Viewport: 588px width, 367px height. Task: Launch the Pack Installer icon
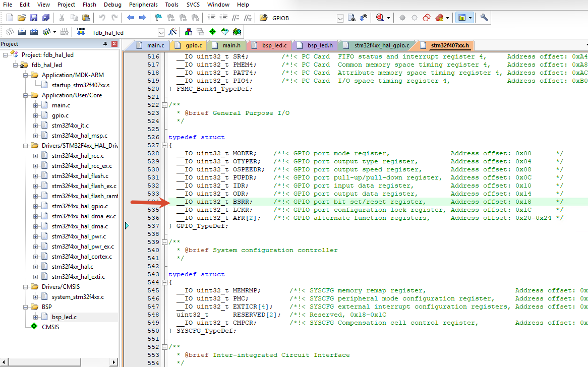coord(237,32)
